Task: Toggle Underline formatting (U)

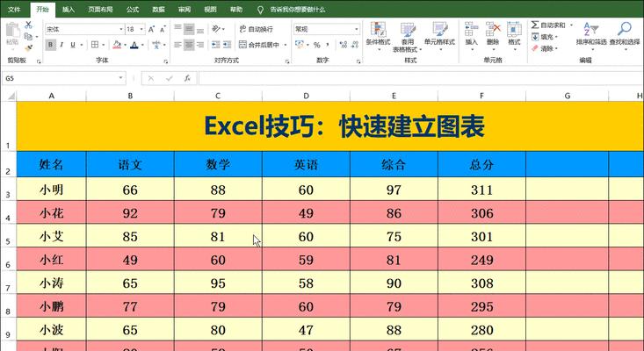Action: click(73, 45)
